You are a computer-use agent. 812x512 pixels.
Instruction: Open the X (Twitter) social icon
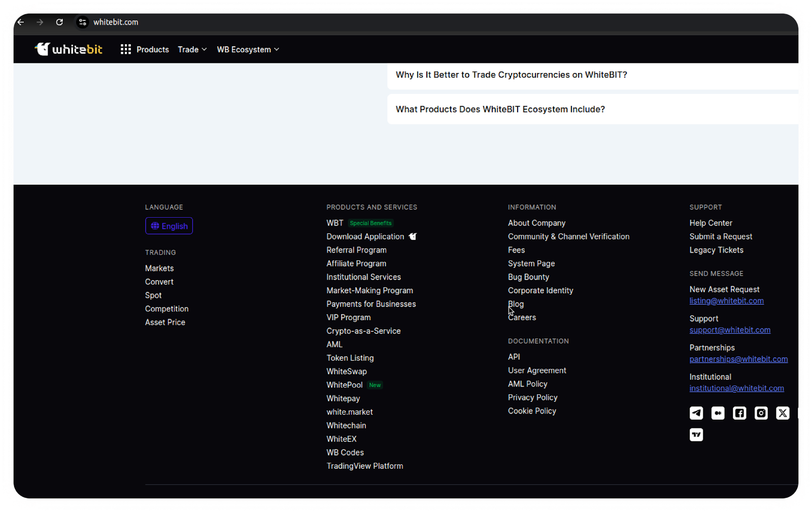point(783,413)
